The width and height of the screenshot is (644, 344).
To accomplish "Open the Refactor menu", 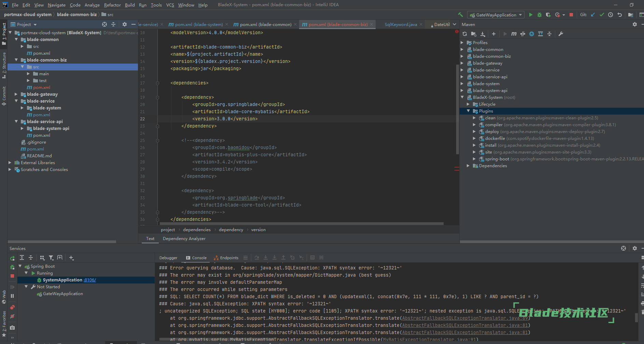I will [112, 5].
